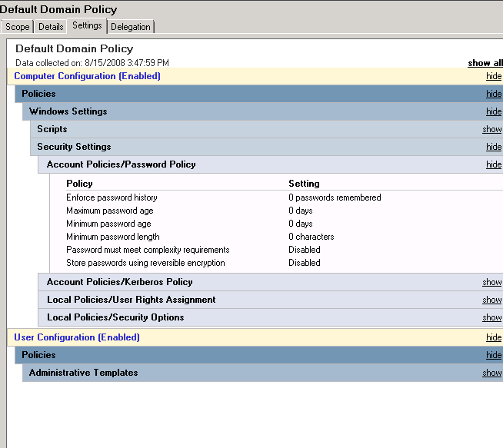Hide Policies under User Configuration

[x=494, y=355]
